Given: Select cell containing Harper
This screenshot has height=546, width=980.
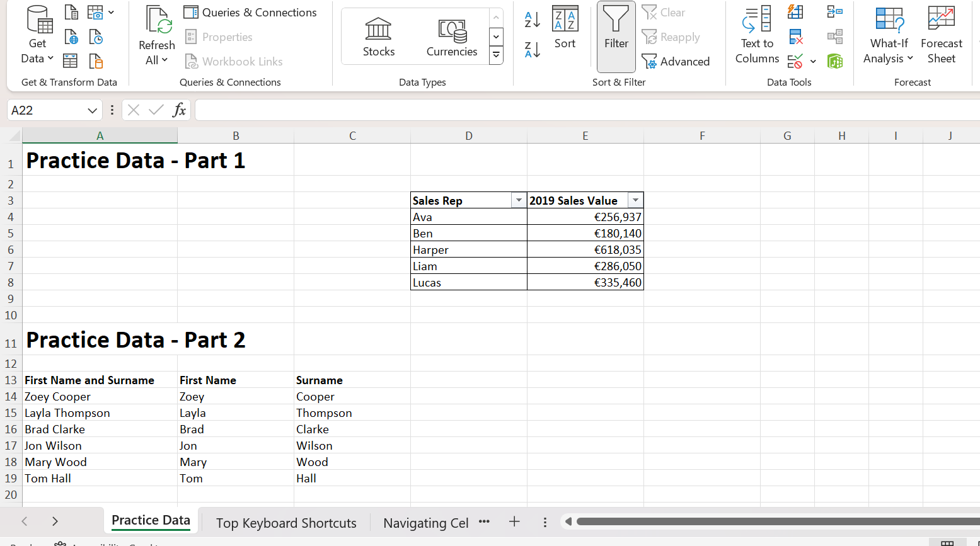Looking at the screenshot, I should click(x=468, y=249).
